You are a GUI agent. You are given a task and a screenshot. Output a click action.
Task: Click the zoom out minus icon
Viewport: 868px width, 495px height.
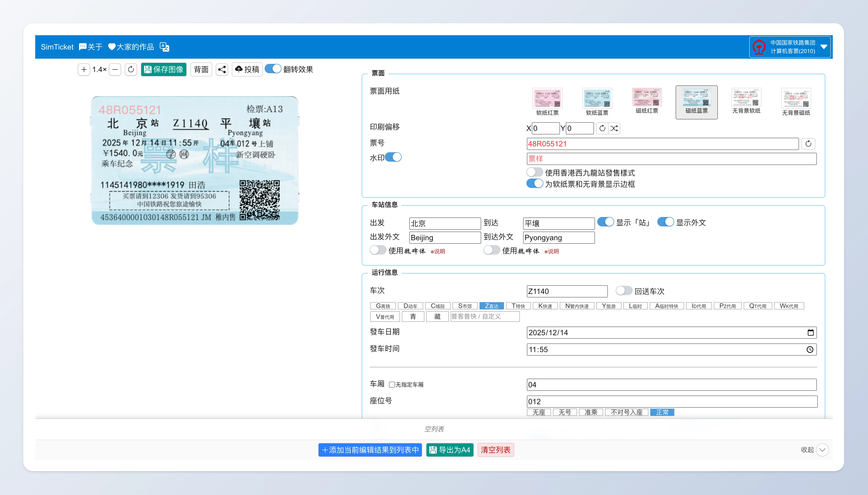pos(115,69)
